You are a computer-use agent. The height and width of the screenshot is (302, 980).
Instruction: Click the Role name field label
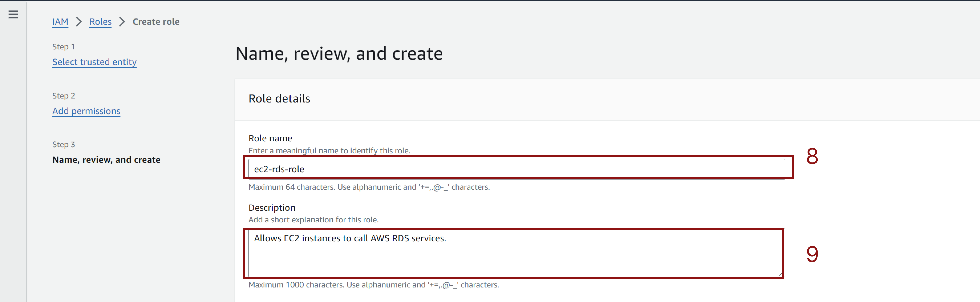point(270,138)
